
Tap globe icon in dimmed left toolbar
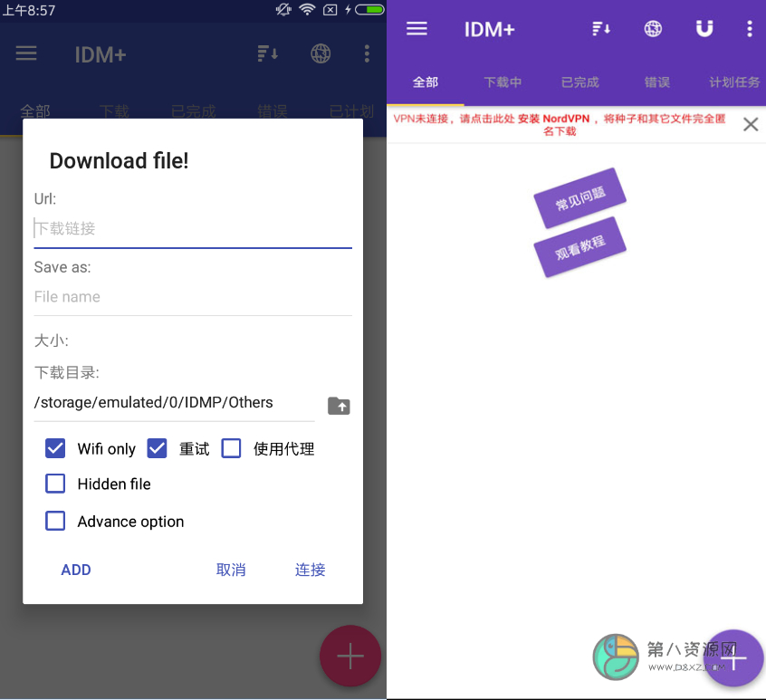[x=321, y=53]
